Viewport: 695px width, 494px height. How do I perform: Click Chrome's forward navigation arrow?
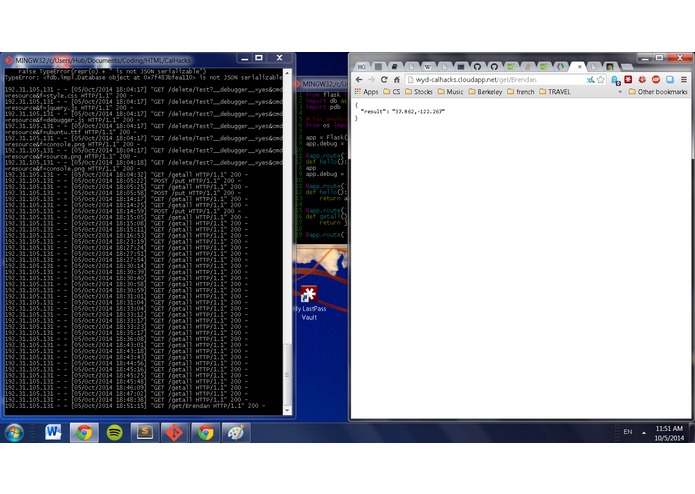(x=371, y=80)
